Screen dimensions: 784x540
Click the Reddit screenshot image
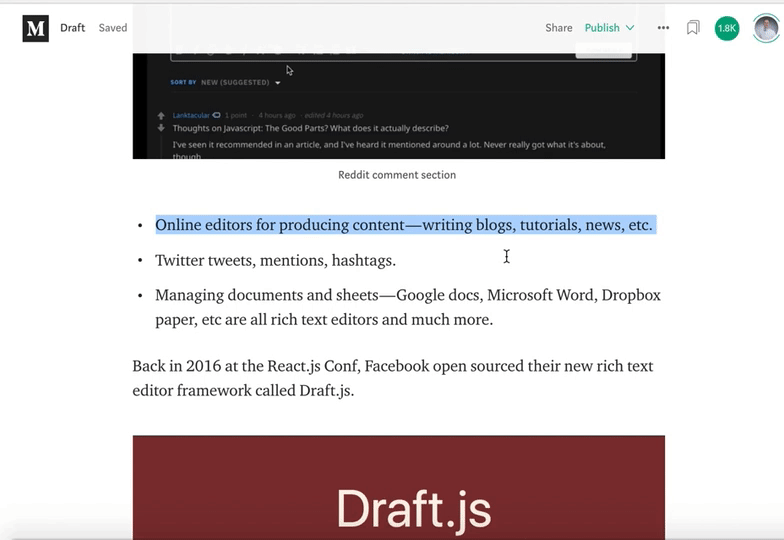(398, 106)
